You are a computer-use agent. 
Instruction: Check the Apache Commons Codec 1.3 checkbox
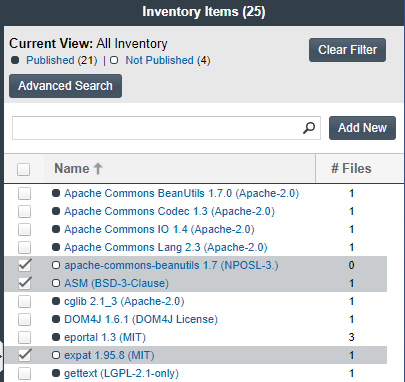(x=25, y=211)
